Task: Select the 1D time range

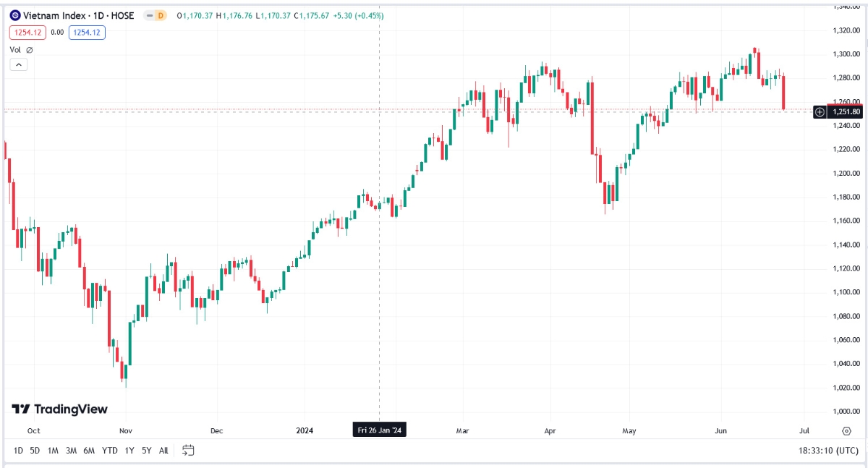Action: point(18,451)
